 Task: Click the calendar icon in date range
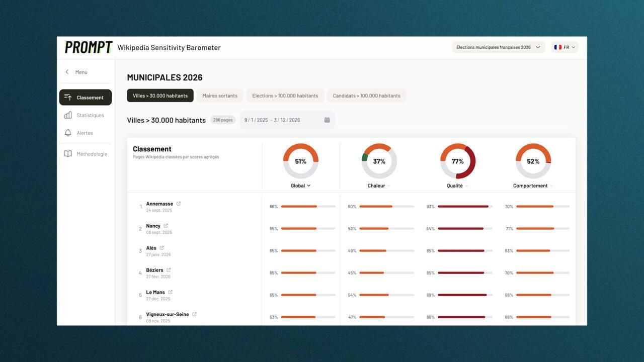click(327, 120)
